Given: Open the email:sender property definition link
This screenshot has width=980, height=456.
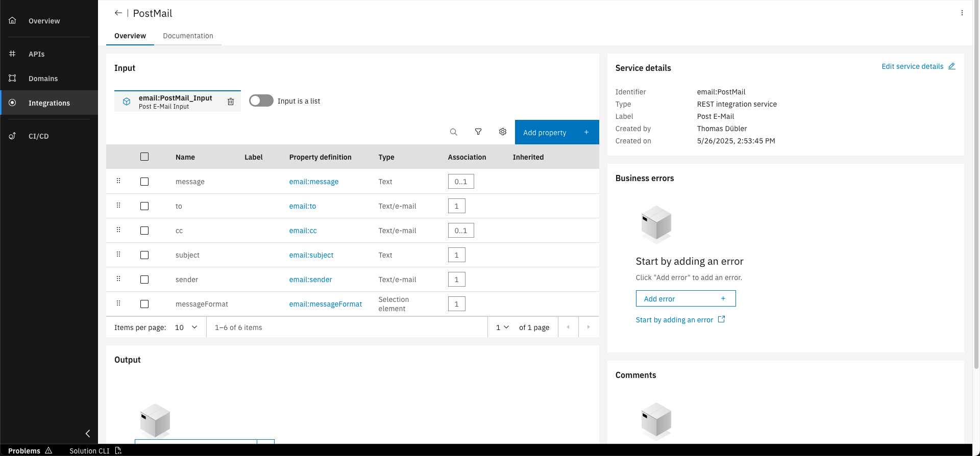Looking at the screenshot, I should tap(311, 280).
